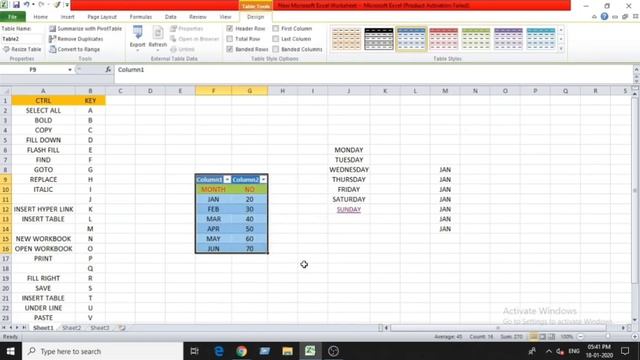Select the cell with WEDNESDAY
The width and height of the screenshot is (640, 360).
[x=349, y=169]
